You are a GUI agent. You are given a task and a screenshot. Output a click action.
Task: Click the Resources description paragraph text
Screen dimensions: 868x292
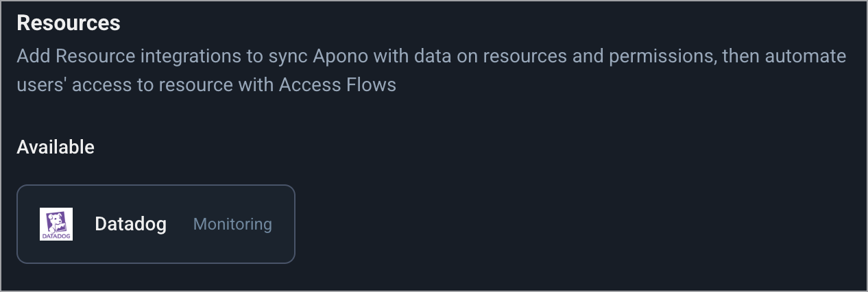click(x=431, y=71)
